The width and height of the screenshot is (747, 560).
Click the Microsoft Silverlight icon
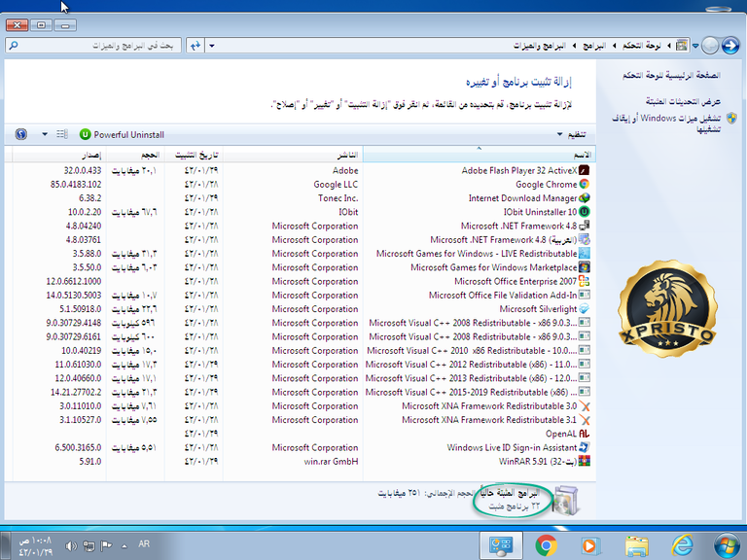584,308
